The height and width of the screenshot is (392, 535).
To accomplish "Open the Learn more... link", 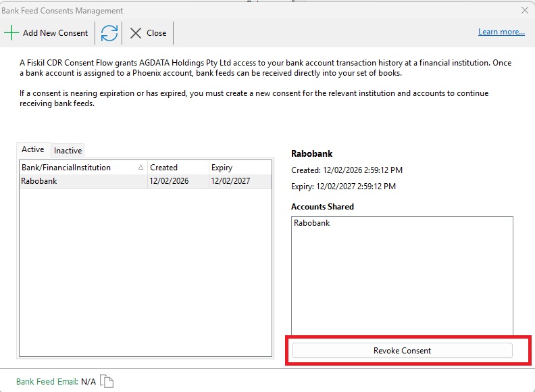I will [x=501, y=32].
